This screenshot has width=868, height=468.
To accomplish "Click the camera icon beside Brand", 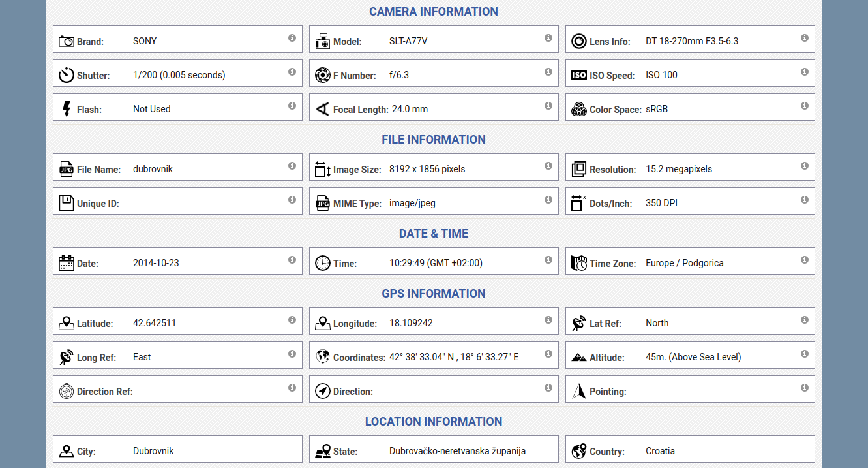I will 67,41.
